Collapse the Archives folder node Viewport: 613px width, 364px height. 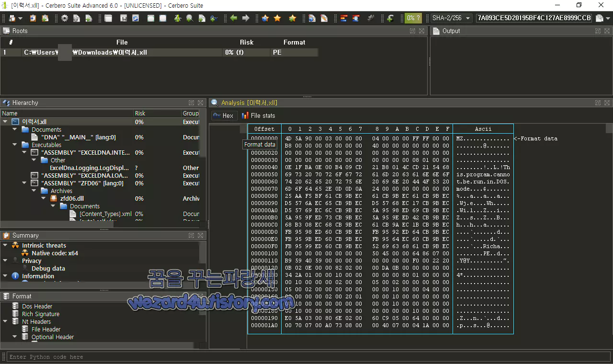34,191
